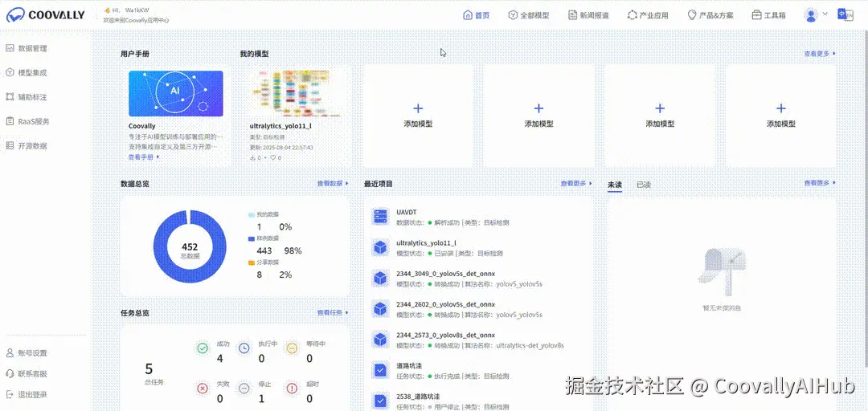Image resolution: width=868 pixels, height=411 pixels.
Task: Open the Coovally AI manual thumbnail
Action: (175, 93)
